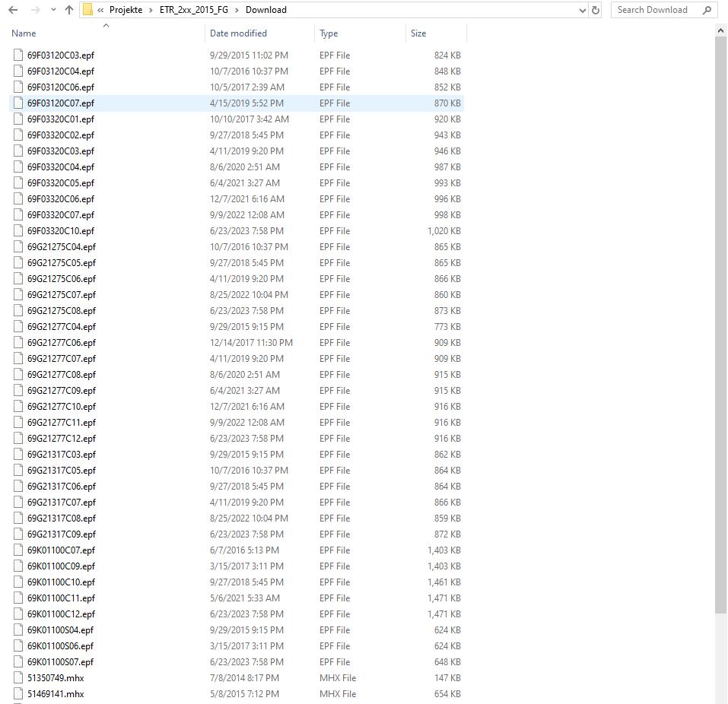Sort by Date modified column
728x704 pixels.
(x=238, y=33)
